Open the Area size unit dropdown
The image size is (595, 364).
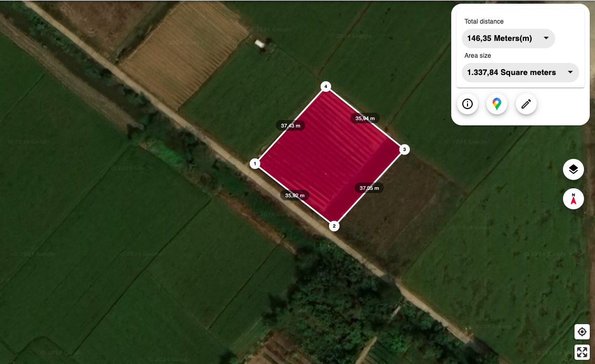pos(520,72)
